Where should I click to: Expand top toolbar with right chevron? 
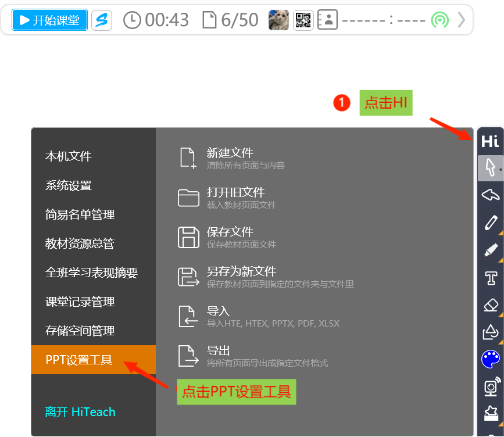(x=462, y=20)
